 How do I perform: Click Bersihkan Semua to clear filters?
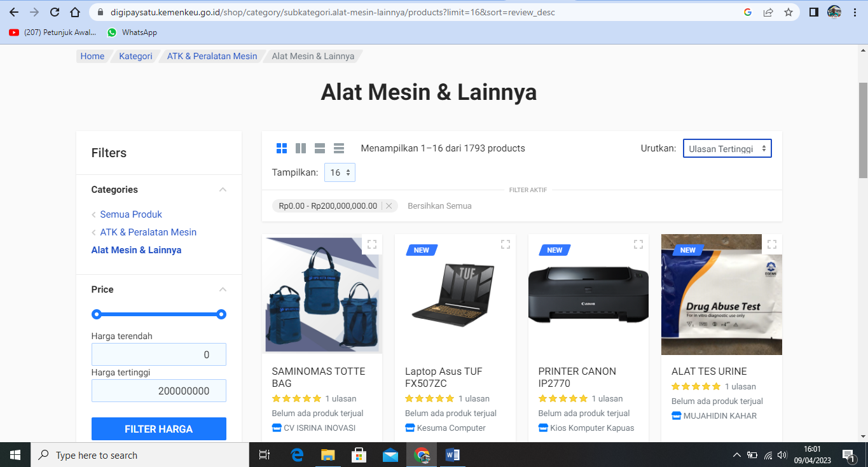tap(439, 206)
